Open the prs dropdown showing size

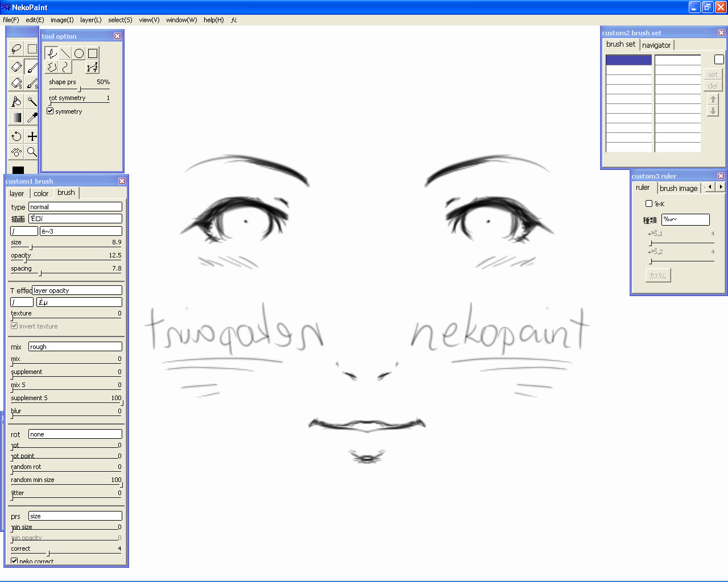point(75,516)
